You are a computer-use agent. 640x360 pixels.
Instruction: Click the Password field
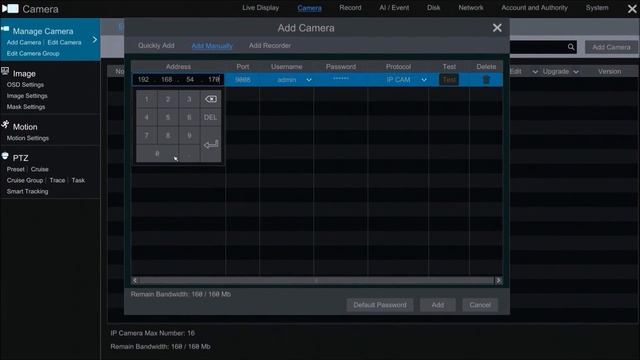[340, 80]
